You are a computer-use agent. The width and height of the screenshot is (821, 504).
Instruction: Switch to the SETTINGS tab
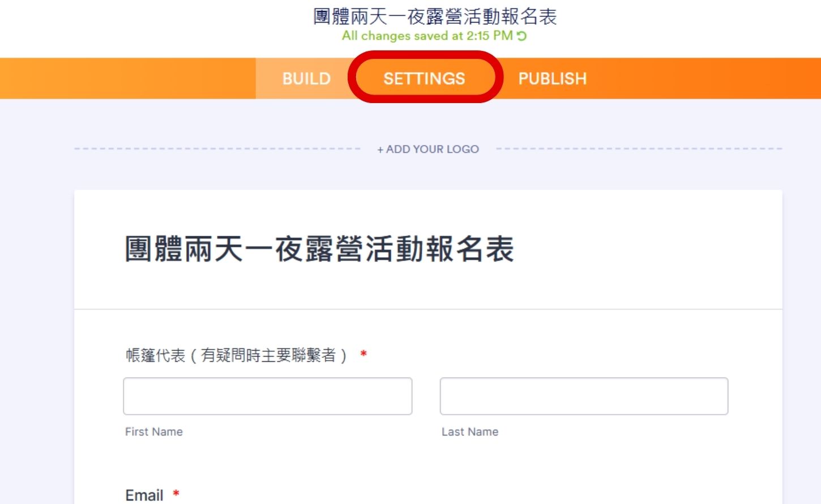(425, 78)
